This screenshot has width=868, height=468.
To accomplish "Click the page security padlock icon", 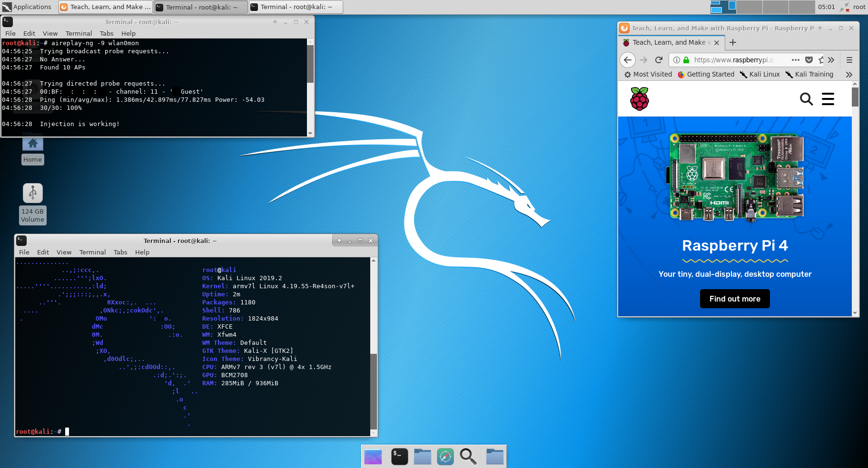I will 686,60.
